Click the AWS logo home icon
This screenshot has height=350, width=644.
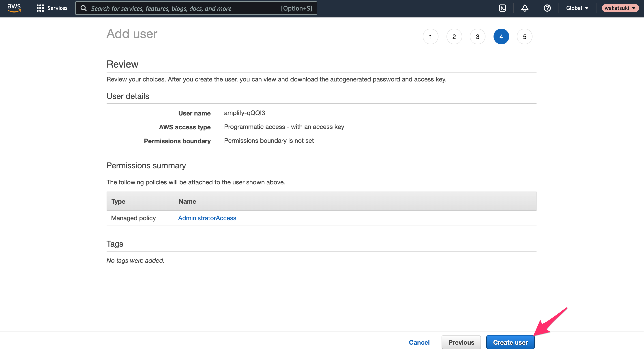tap(14, 8)
